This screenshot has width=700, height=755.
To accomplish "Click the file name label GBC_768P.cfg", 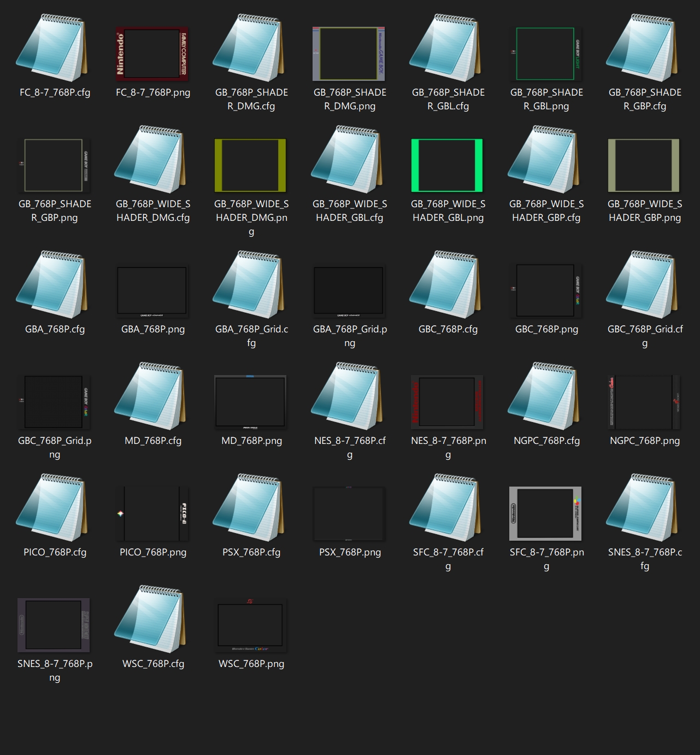I will click(448, 329).
